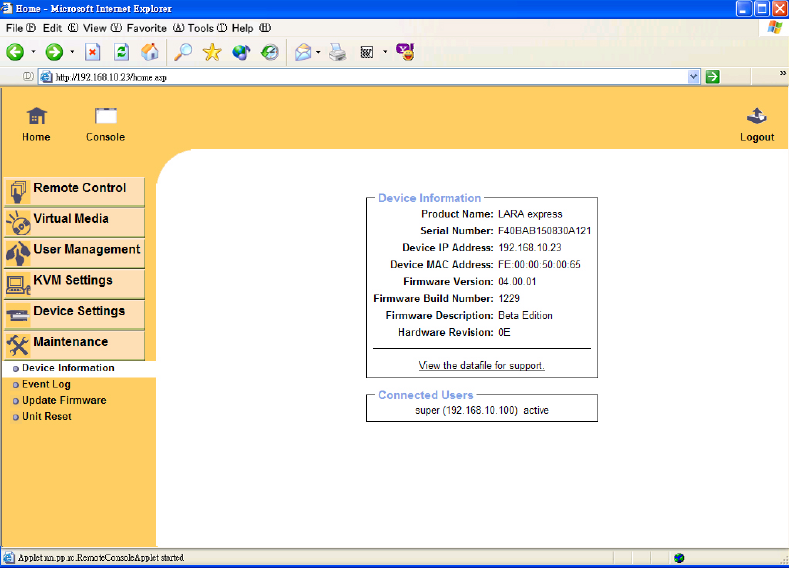Expand the Edit icon dropdown arrow
The width and height of the screenshot is (789, 568).
point(385,52)
